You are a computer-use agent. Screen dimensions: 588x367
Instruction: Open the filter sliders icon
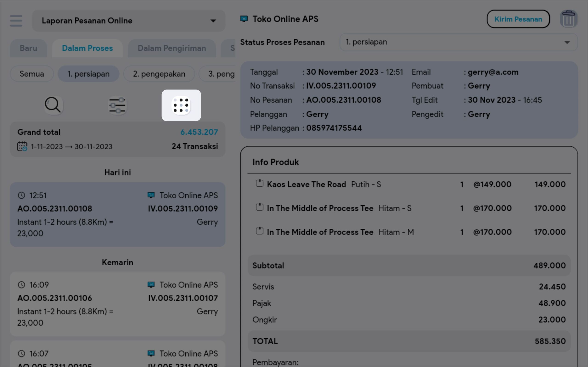click(117, 105)
